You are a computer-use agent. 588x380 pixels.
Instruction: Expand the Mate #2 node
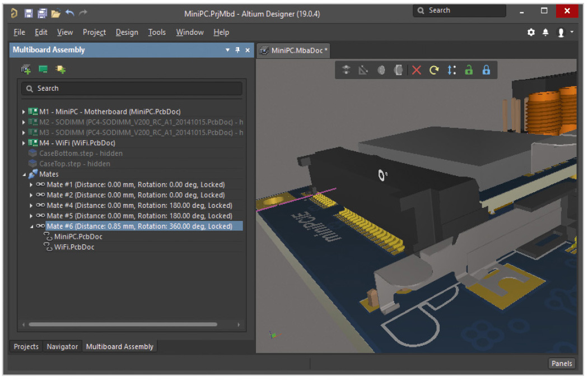pyautogui.click(x=31, y=195)
